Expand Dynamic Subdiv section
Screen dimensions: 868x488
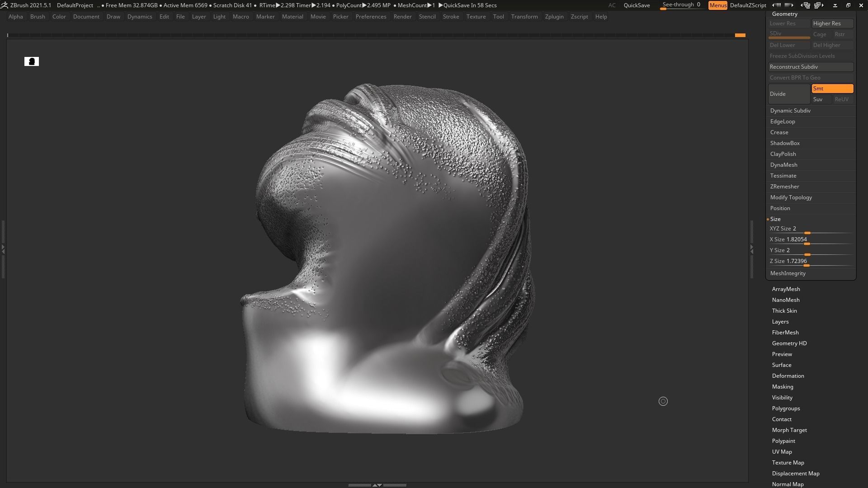(x=790, y=111)
